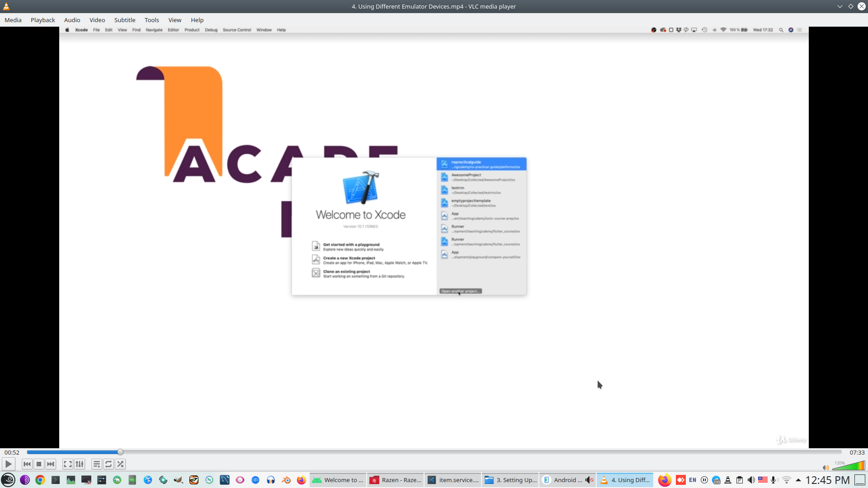Open the Subtitle menu
868x488 pixels.
pos(125,20)
